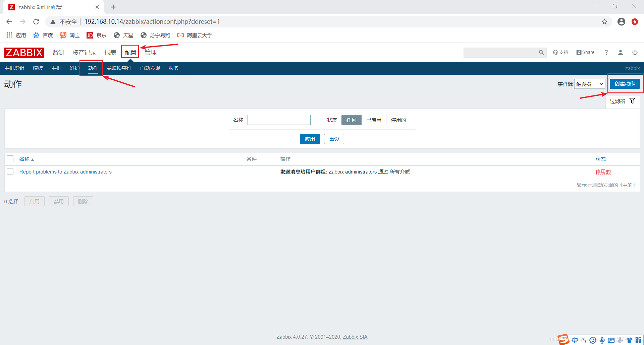Image resolution: width=644 pixels, height=345 pixels.
Task: Click the 停用的 status link in the row
Action: pyautogui.click(x=603, y=172)
